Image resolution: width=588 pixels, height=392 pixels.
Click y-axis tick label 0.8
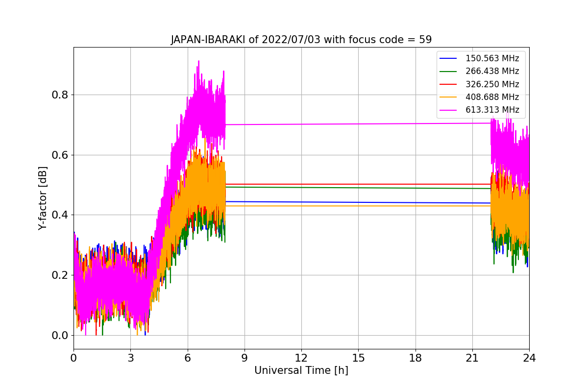(60, 95)
